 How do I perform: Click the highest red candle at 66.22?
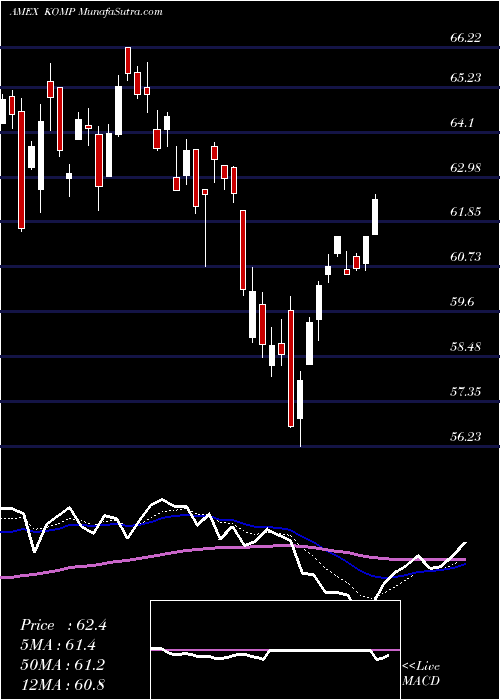coord(128,60)
